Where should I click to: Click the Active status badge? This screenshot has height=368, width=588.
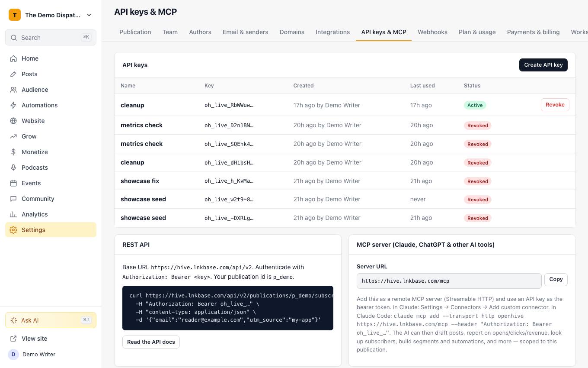pos(475,105)
